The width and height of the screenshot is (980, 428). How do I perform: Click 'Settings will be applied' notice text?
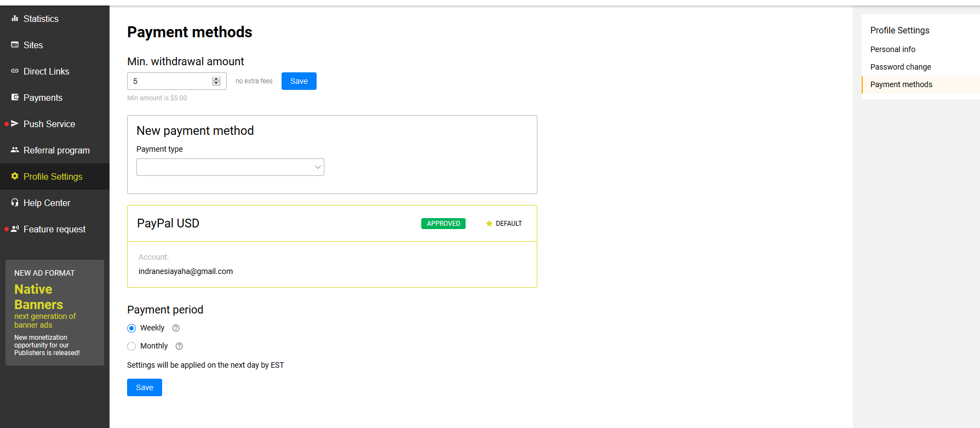click(205, 365)
